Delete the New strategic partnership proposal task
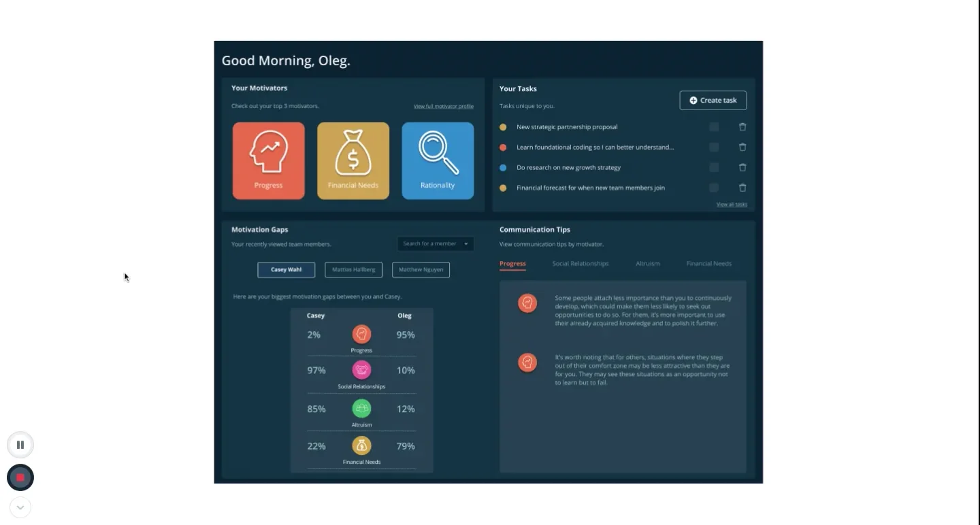980x525 pixels. (742, 127)
